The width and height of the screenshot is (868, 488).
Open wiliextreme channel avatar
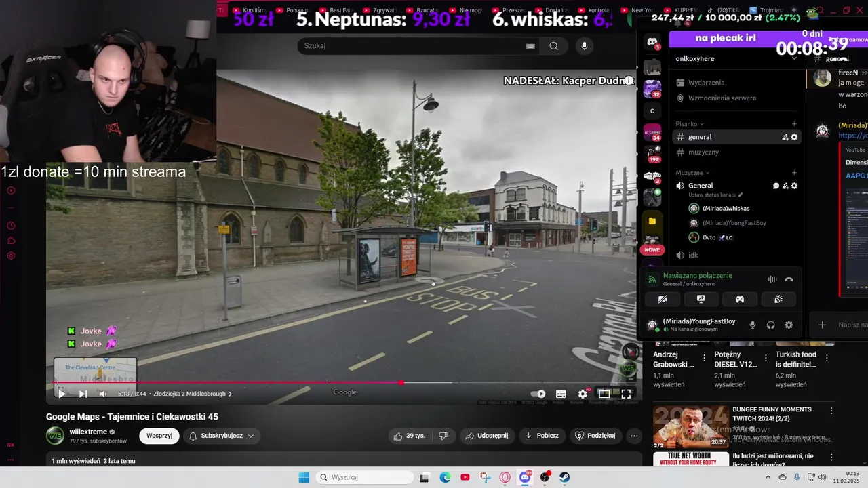pos(56,436)
